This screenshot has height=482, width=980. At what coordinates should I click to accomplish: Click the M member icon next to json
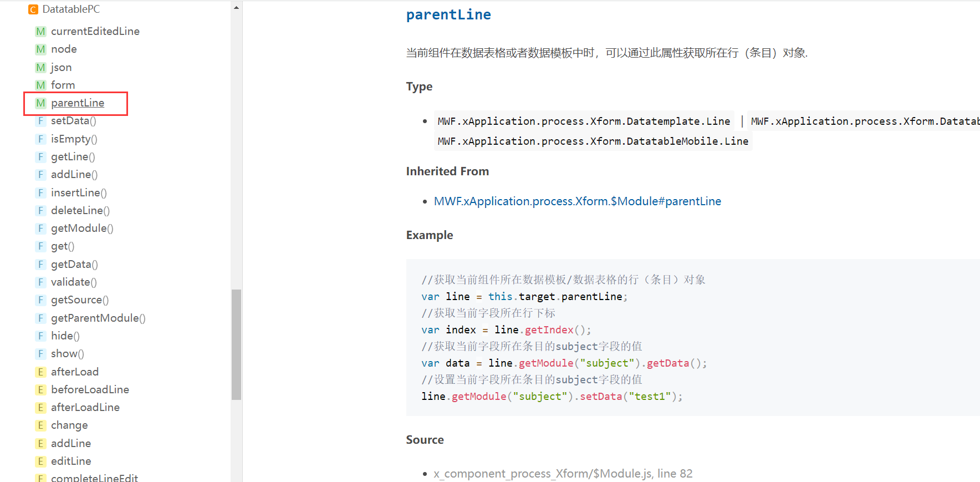pyautogui.click(x=40, y=68)
